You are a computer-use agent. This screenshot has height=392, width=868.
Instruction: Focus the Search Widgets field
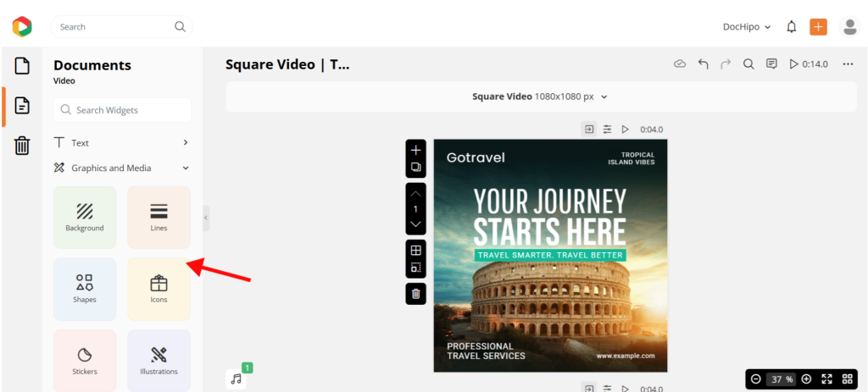(x=122, y=110)
